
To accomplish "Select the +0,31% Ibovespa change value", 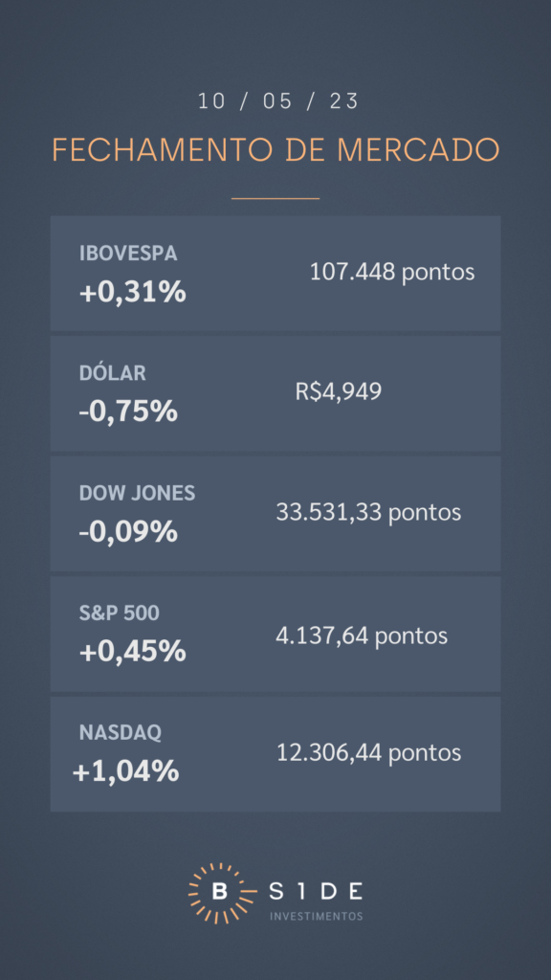I will 132,292.
